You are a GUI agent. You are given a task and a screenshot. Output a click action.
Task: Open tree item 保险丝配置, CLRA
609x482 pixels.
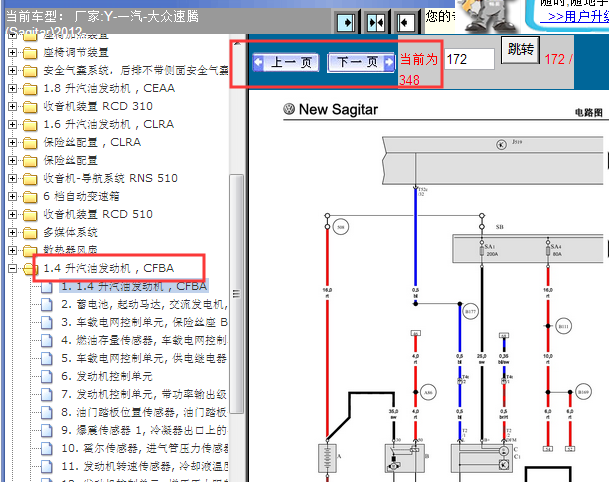click(x=92, y=142)
